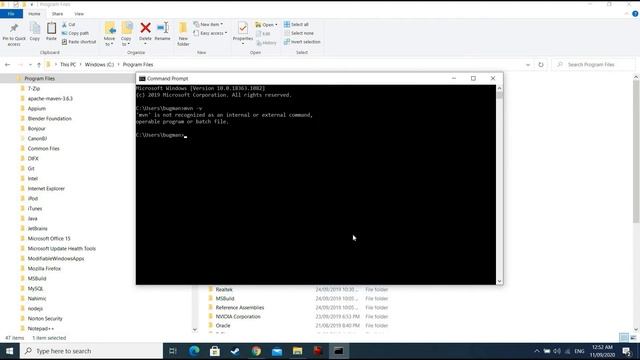Open Steam from taskbar
640x360 pixels.
click(235, 351)
